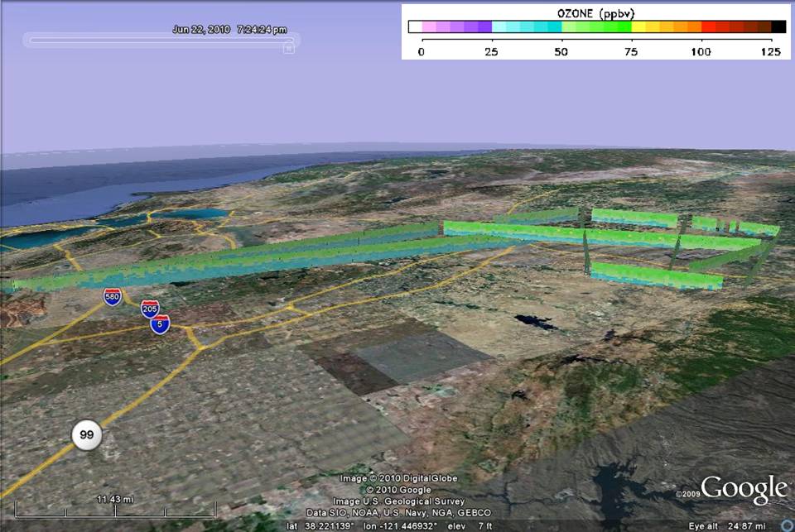This screenshot has width=795, height=532.
Task: Click the Eye alt 24.87 mi readout
Action: (x=726, y=526)
